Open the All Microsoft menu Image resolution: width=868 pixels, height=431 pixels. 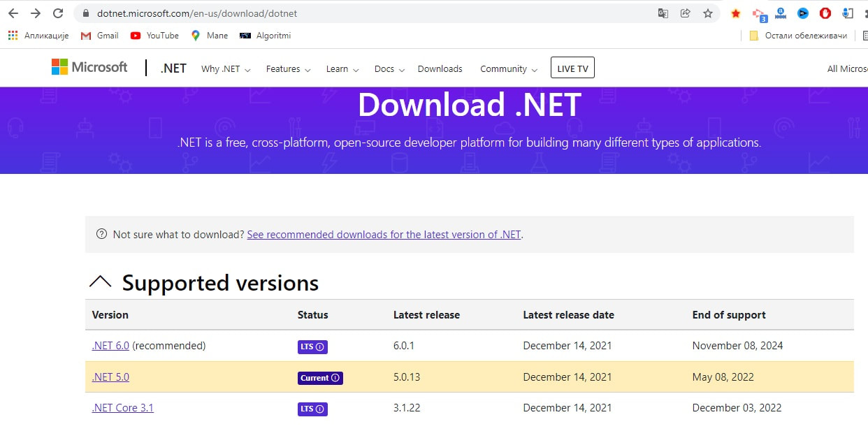click(x=847, y=69)
